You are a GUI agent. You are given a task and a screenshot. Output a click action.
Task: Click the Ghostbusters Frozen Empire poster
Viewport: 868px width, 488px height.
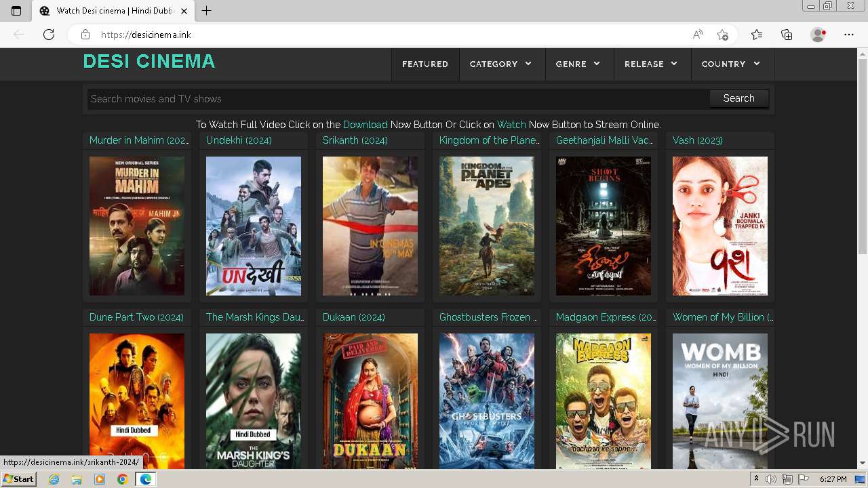point(487,401)
